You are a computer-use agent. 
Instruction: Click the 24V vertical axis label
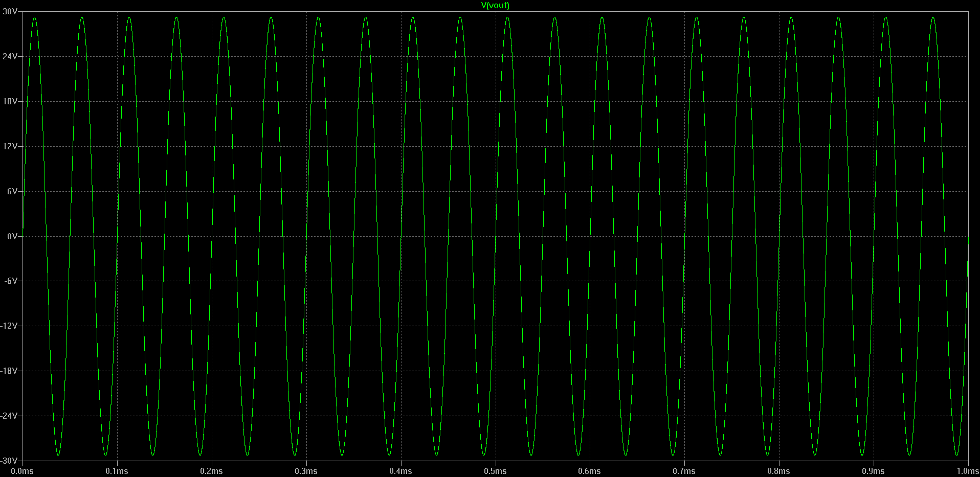(10, 56)
